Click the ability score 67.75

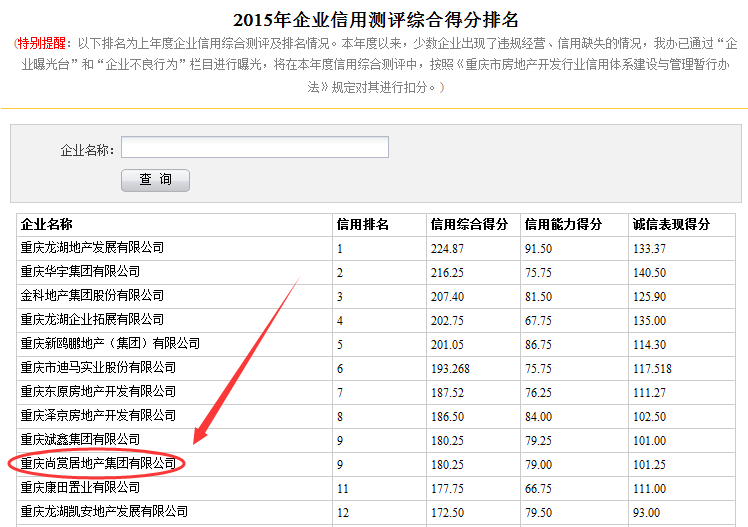[538, 320]
